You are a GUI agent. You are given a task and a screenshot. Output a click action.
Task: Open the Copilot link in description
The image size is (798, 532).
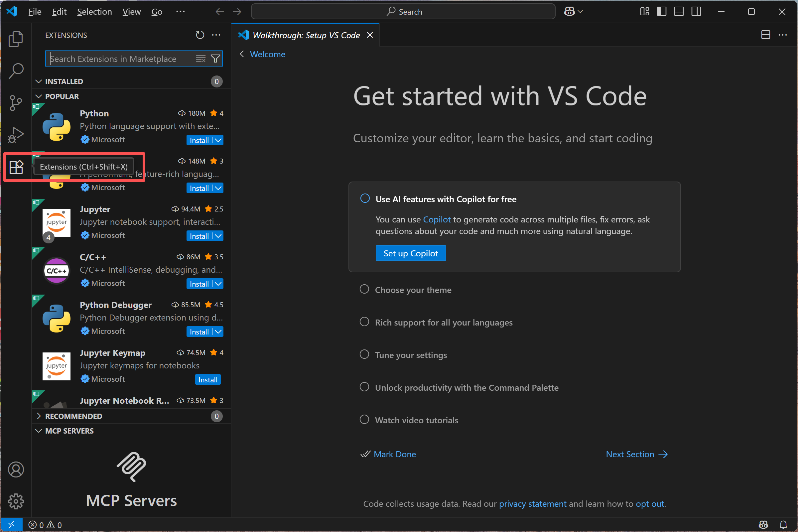437,219
